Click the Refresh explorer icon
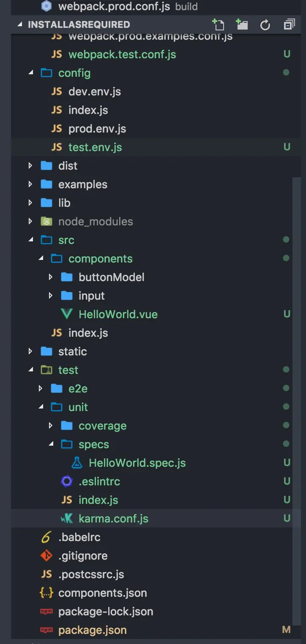Screen dimensions: 306x644 tap(265, 25)
